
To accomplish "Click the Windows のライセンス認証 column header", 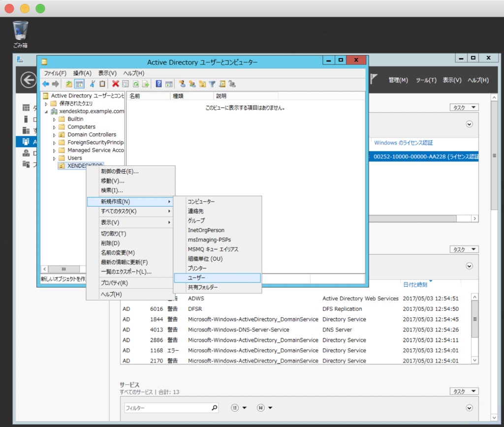I will point(404,143).
